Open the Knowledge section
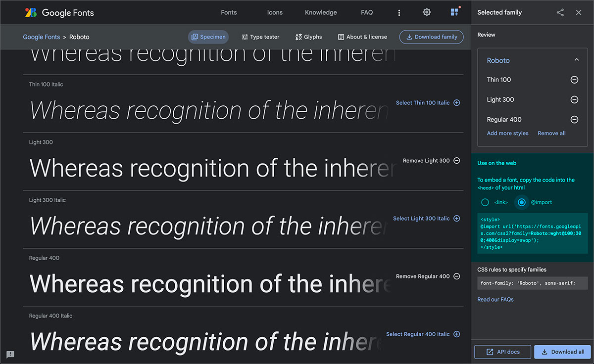The width and height of the screenshot is (594, 364). click(x=320, y=12)
